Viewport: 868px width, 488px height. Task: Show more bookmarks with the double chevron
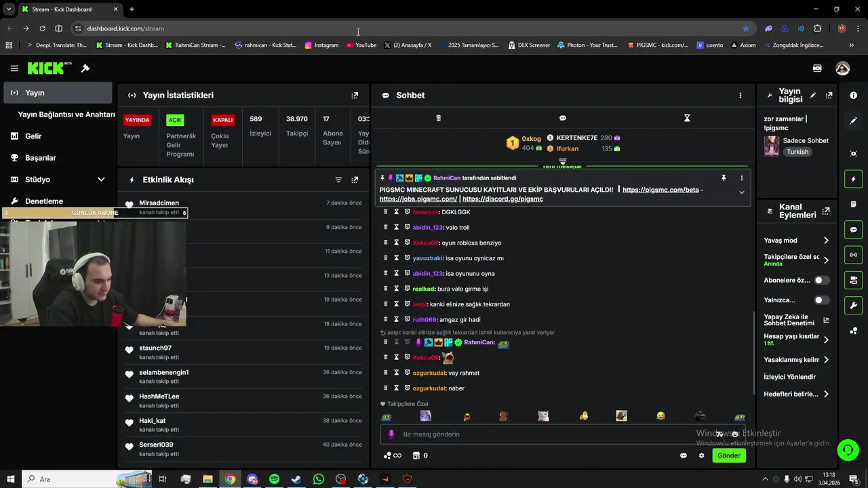[x=852, y=45]
